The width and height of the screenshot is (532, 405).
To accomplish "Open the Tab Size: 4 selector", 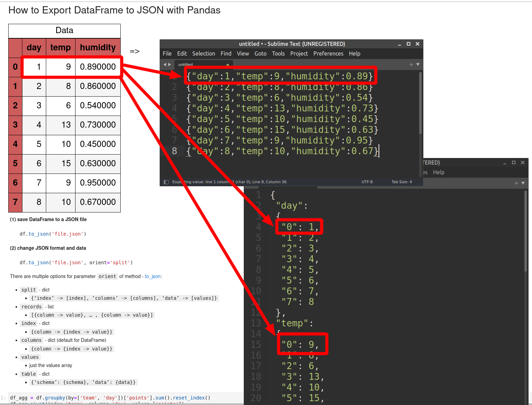I will point(401,182).
